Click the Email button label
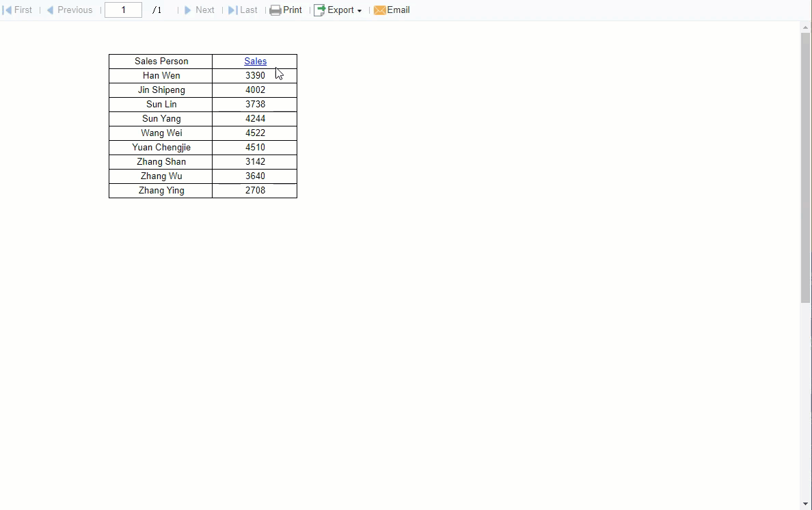The width and height of the screenshot is (812, 510). tap(398, 10)
